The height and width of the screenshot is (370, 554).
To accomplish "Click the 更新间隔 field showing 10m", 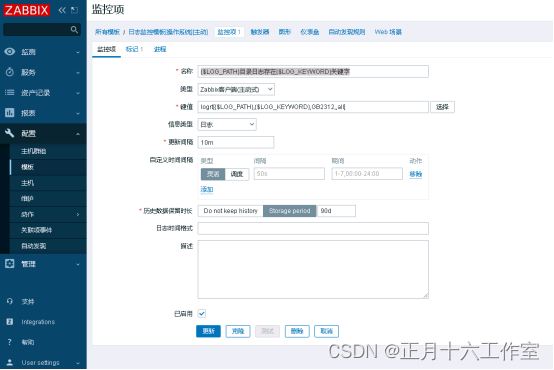I will coord(236,142).
